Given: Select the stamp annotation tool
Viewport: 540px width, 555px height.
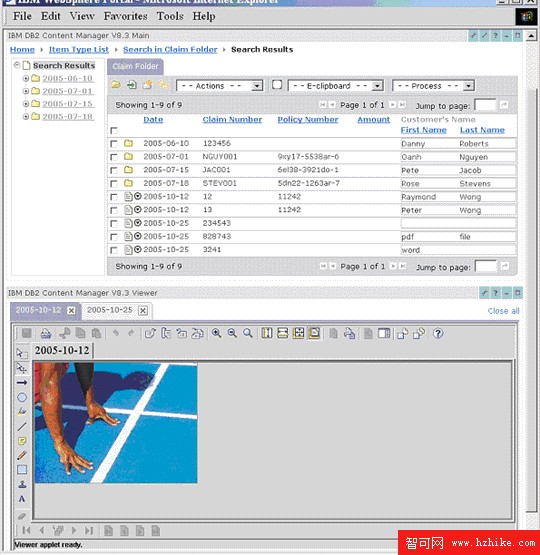Looking at the screenshot, I should click(x=22, y=484).
